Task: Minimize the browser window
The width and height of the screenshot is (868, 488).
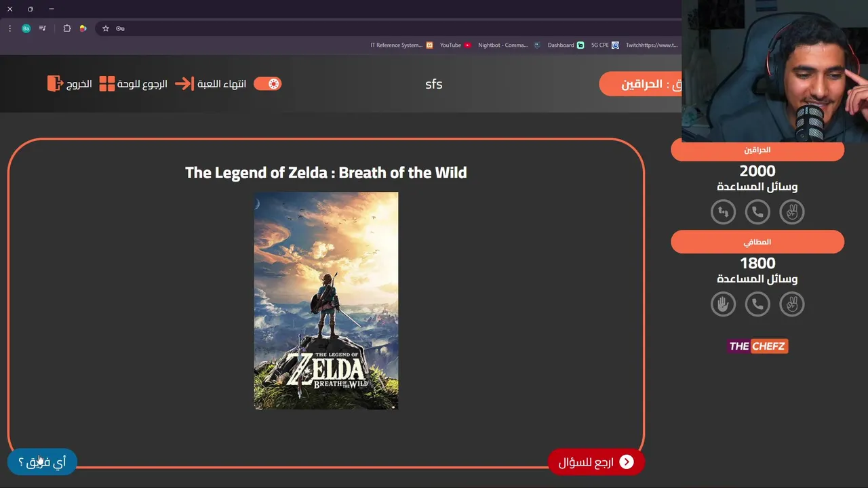Action: click(51, 9)
